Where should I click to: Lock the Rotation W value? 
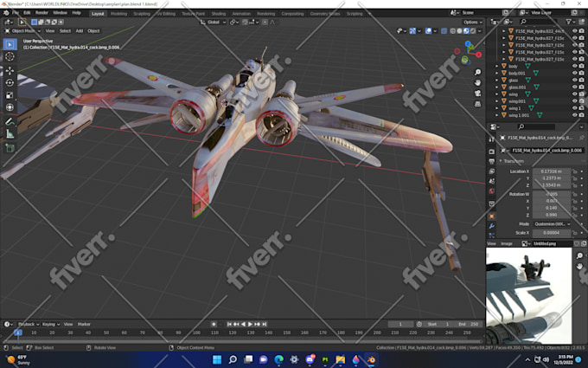coord(574,194)
